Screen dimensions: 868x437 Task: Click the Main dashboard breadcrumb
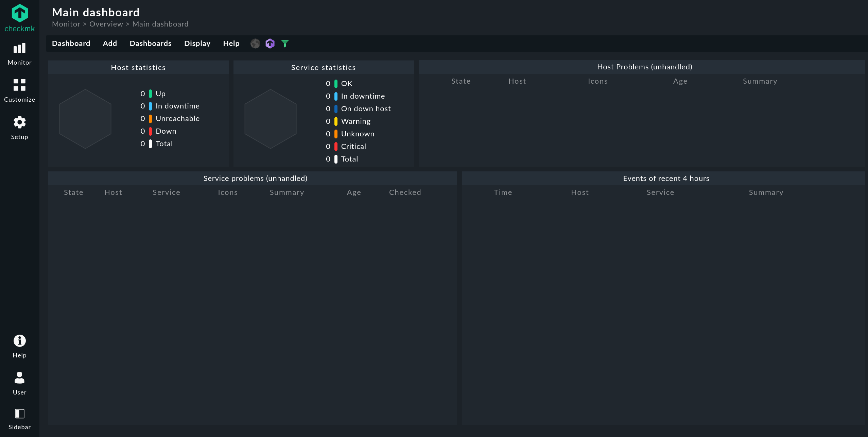(x=160, y=24)
